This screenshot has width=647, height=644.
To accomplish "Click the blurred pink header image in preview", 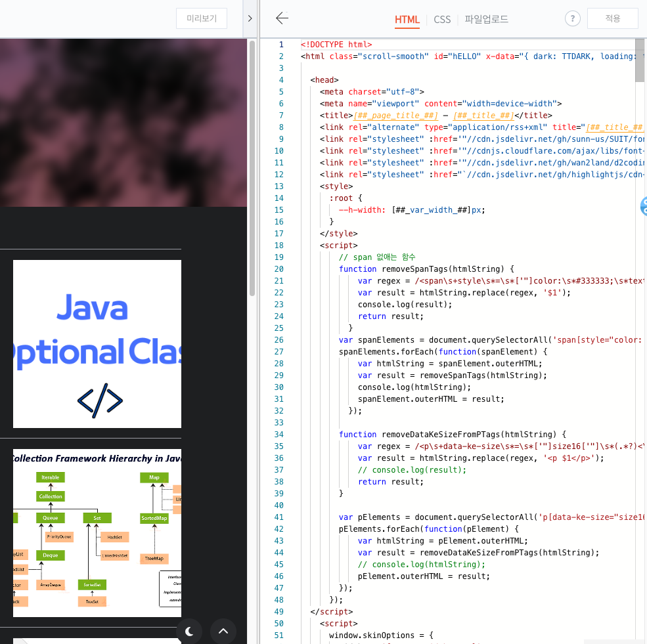I will [x=123, y=123].
